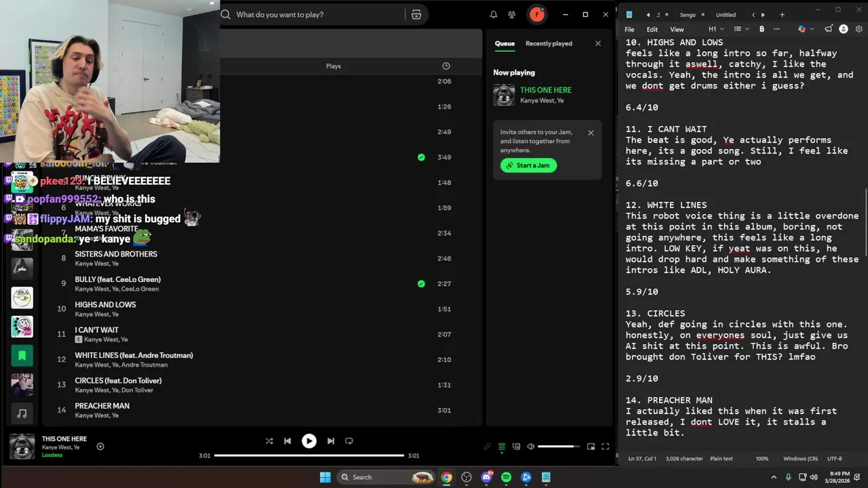The width and height of the screenshot is (868, 488).
Task: Open Plain text format selector in status bar
Action: tap(722, 459)
